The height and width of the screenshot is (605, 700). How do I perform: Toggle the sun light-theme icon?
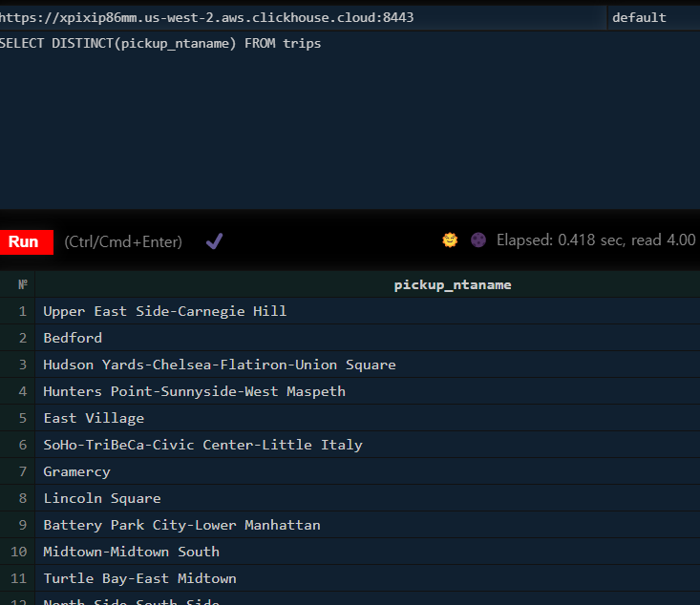tap(450, 240)
